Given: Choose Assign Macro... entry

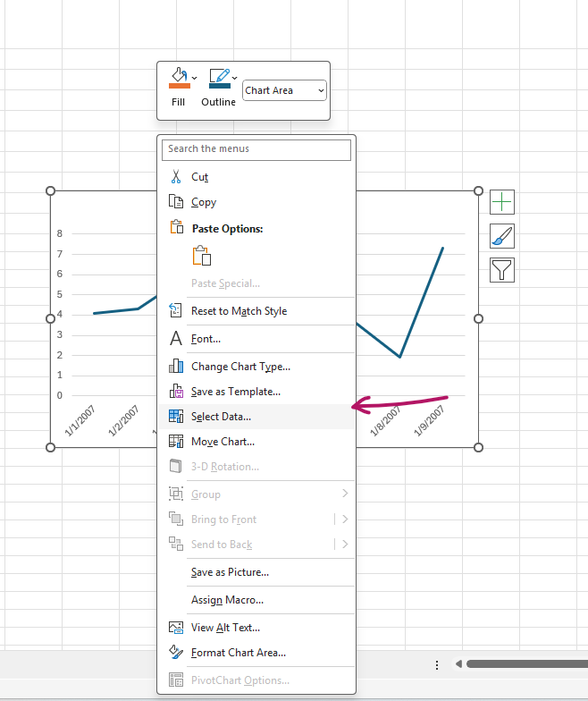Looking at the screenshot, I should click(256, 600).
